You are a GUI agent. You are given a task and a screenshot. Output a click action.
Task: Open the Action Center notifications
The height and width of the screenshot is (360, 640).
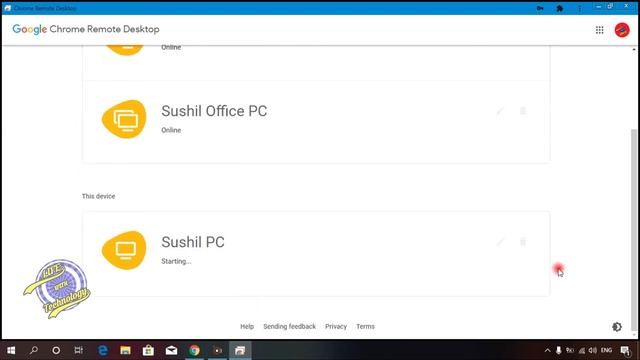point(625,350)
